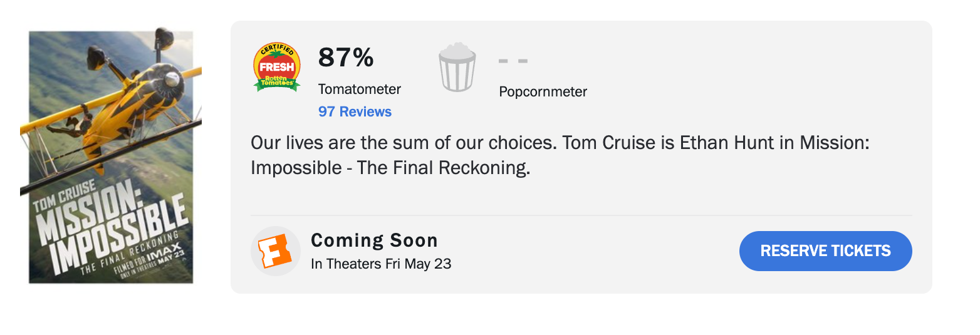The image size is (980, 335).
Task: Select the Tomatometer label
Action: [x=360, y=89]
